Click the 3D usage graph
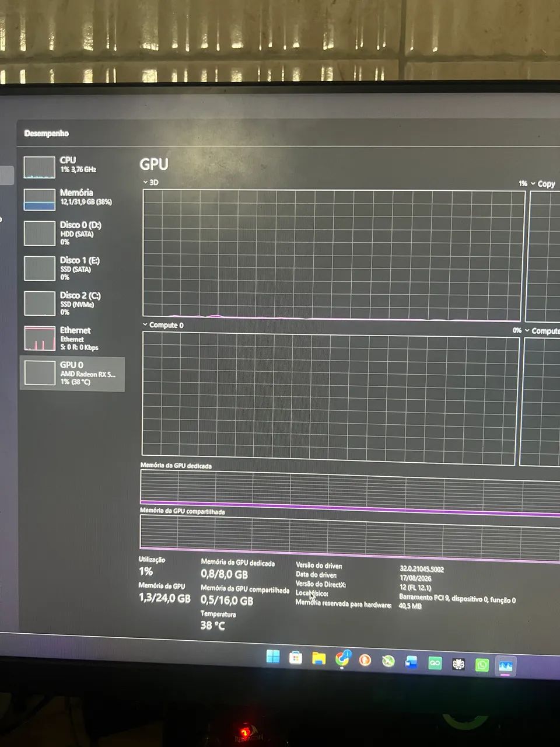 (333, 255)
